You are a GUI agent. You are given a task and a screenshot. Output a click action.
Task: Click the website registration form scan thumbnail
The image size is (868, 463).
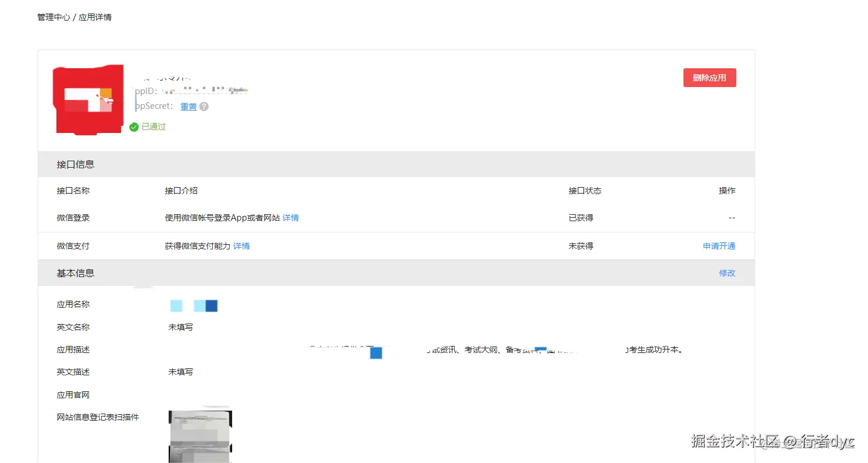[200, 437]
